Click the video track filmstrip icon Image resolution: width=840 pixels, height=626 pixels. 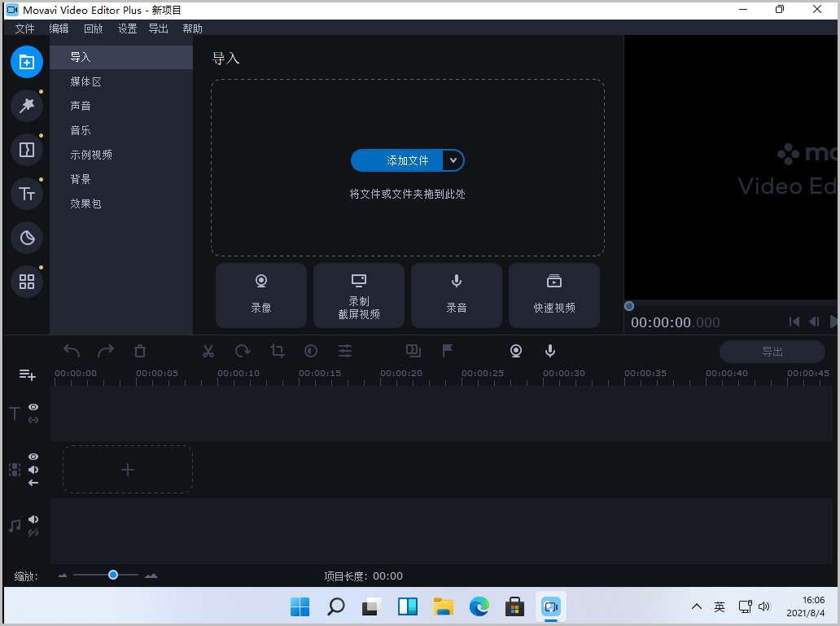[15, 470]
